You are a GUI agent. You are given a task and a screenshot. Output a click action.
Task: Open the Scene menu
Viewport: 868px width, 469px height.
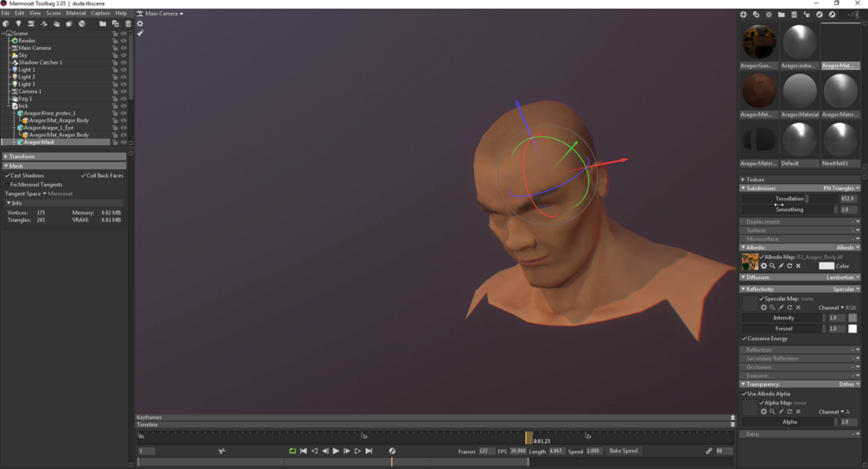click(x=54, y=13)
